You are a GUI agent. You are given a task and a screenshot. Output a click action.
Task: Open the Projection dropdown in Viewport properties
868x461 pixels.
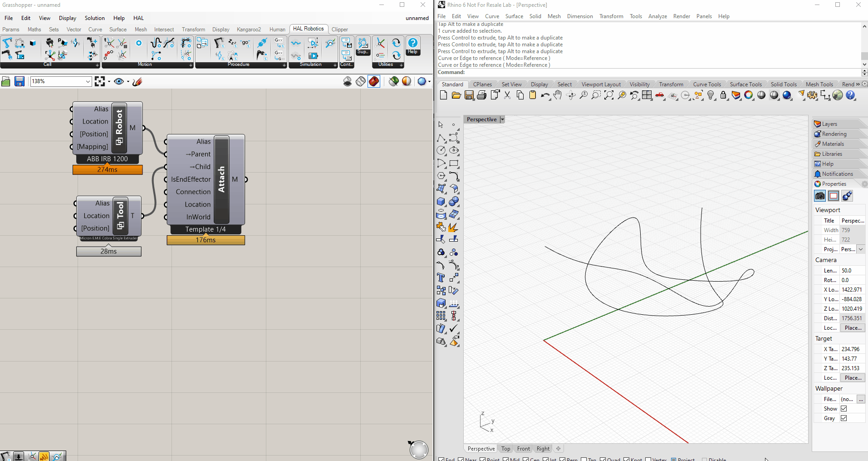tap(860, 249)
